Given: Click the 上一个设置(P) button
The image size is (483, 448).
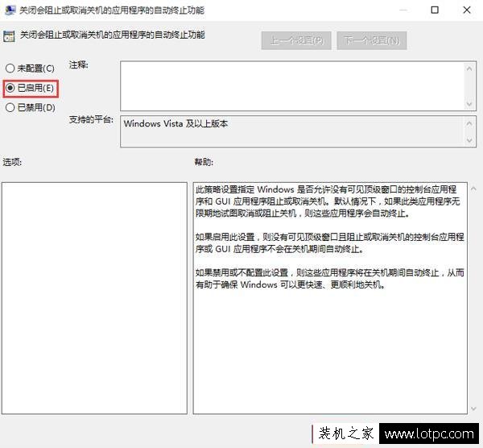Looking at the screenshot, I should 296,40.
